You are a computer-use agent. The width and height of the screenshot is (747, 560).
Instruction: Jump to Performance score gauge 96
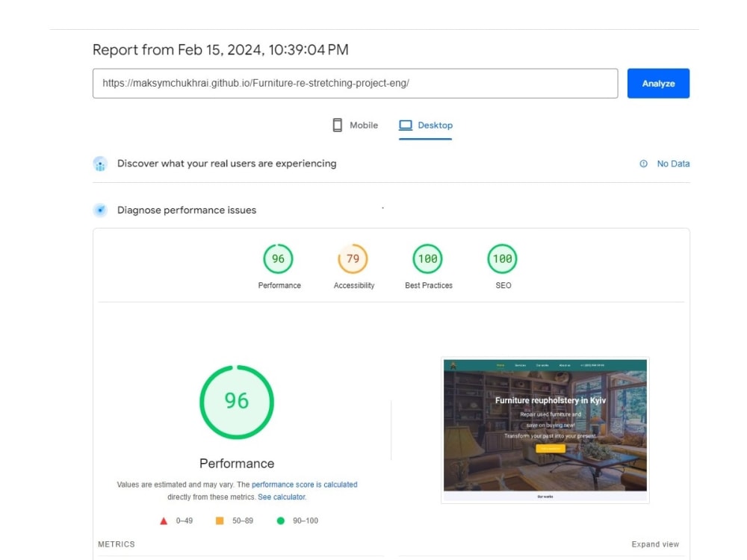click(278, 258)
